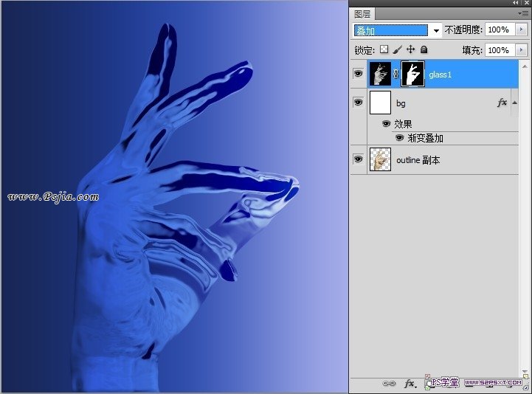
Task: Close the Layers panel
Action: (527, 3)
